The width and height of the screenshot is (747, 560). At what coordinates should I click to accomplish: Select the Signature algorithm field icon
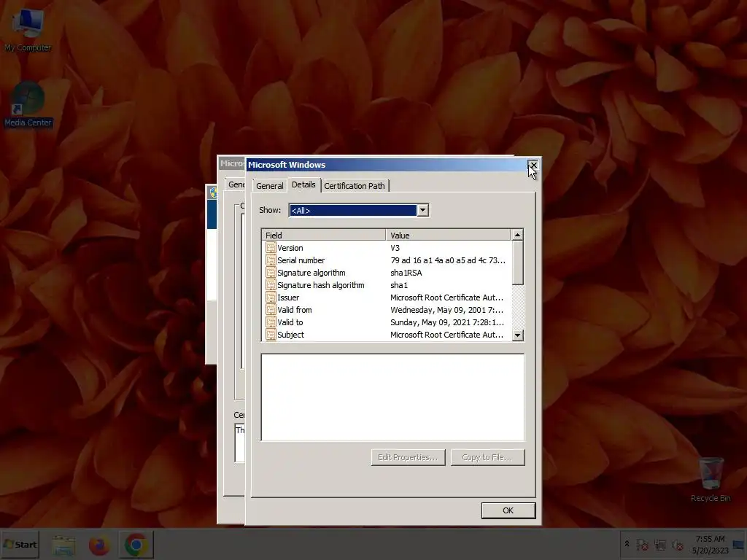(271, 273)
